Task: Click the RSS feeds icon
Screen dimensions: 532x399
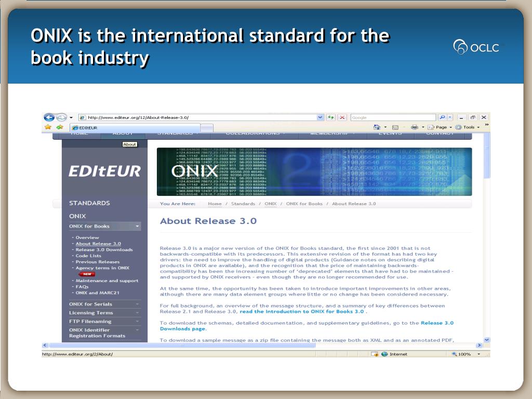Action: click(x=395, y=127)
